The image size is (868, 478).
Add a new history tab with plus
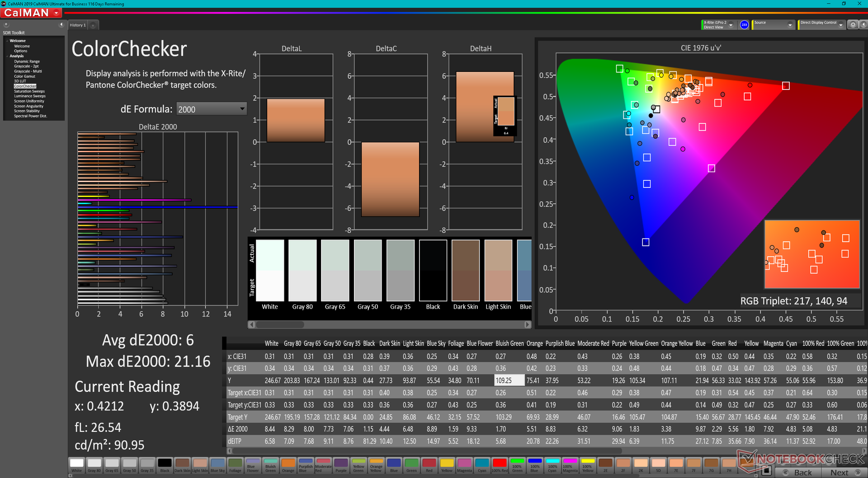pos(93,25)
